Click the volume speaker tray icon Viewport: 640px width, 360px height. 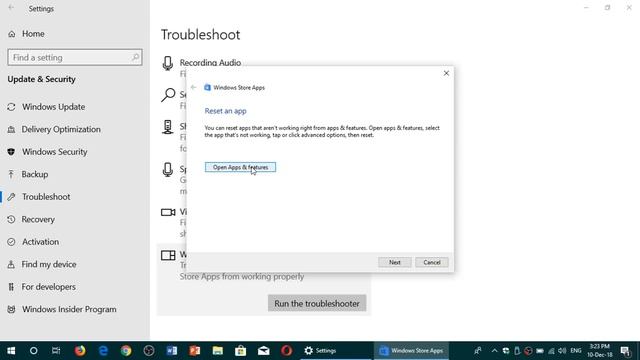(x=562, y=351)
